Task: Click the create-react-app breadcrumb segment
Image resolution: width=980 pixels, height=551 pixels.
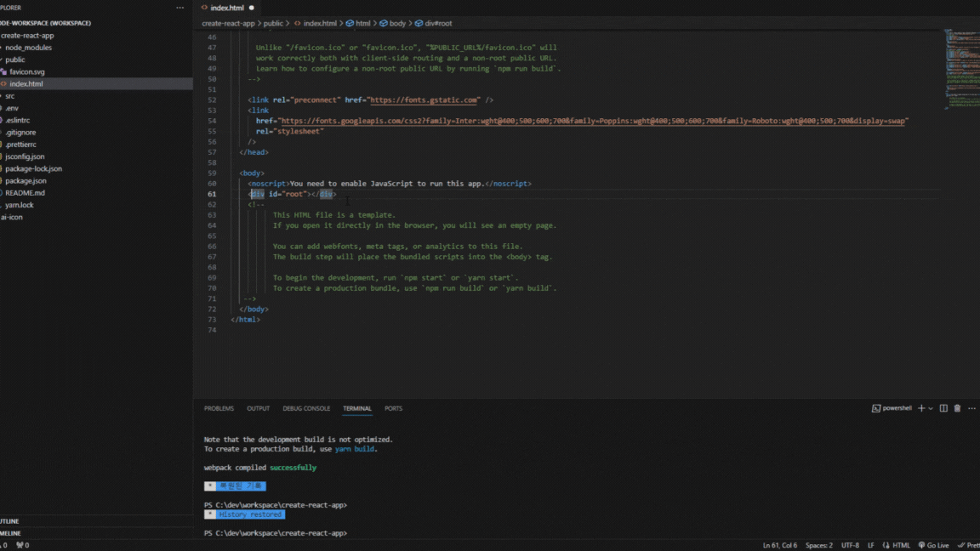Action: (228, 24)
